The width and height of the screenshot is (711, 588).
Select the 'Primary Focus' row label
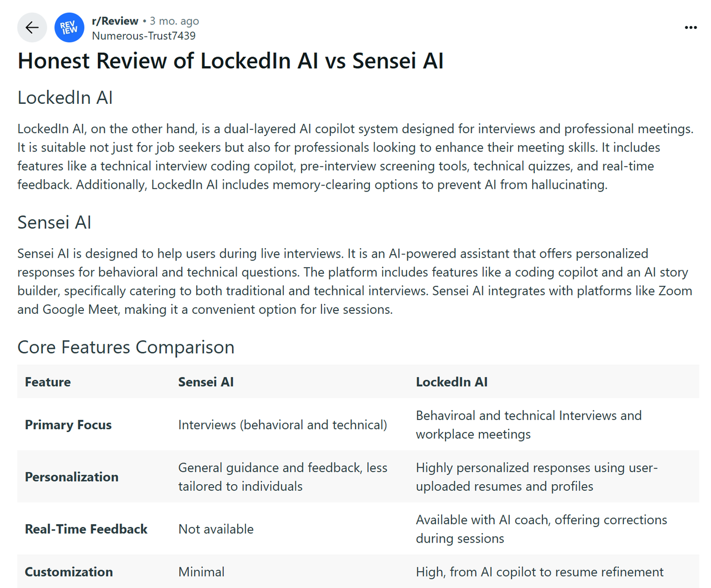68,425
